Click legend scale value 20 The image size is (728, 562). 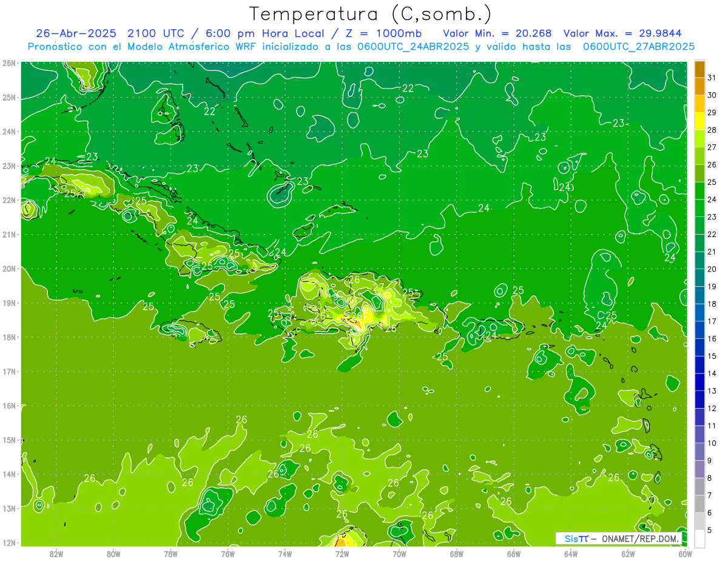[x=712, y=269]
